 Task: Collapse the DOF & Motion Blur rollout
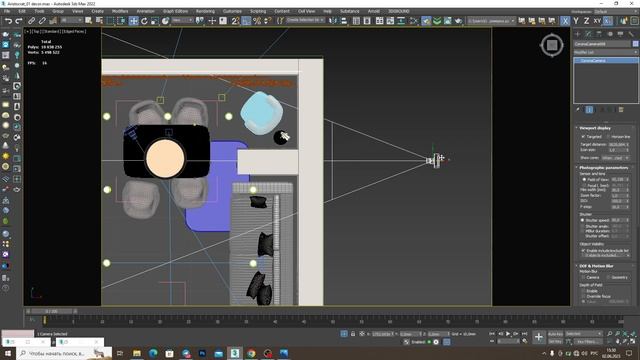pyautogui.click(x=596, y=266)
